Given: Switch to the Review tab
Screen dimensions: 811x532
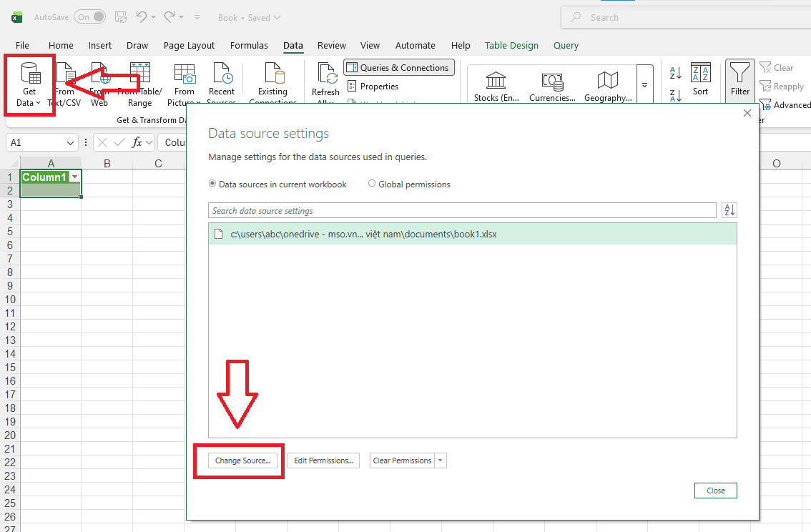Looking at the screenshot, I should tap(332, 46).
